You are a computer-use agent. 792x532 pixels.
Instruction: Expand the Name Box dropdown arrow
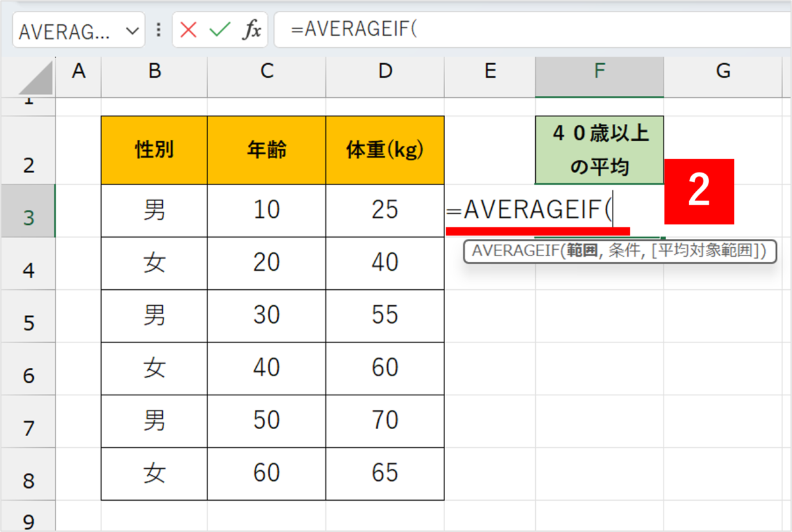[x=132, y=31]
